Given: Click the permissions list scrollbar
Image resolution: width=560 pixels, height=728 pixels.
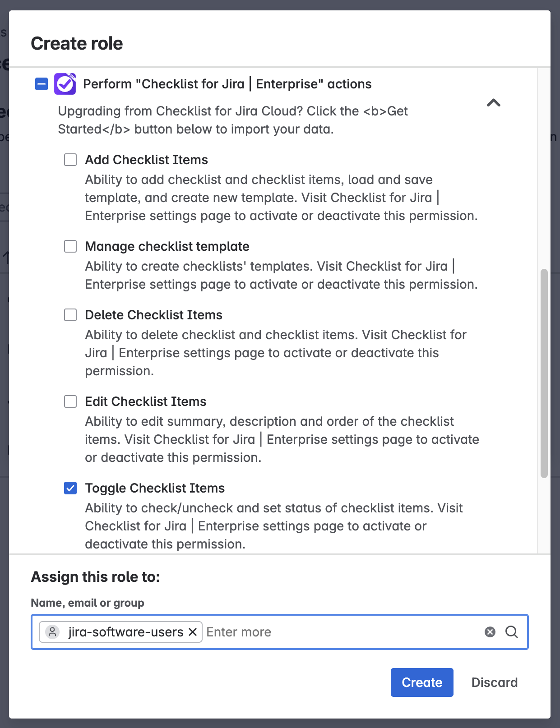Looking at the screenshot, I should tap(544, 373).
